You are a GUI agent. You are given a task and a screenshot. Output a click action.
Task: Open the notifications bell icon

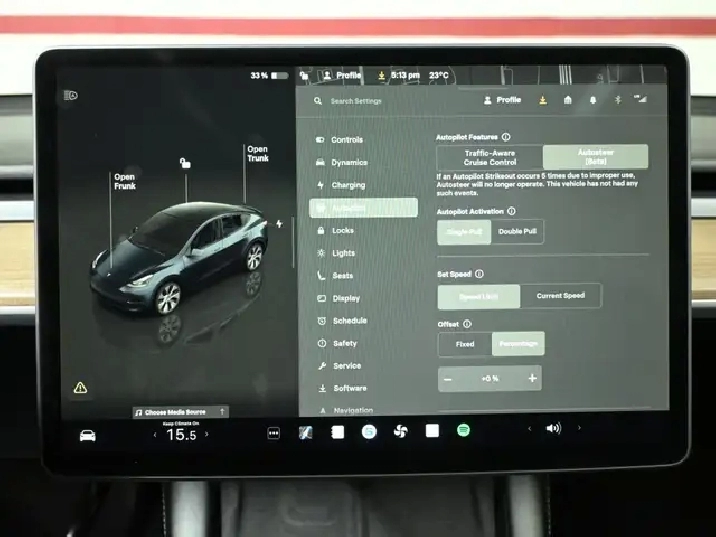click(592, 100)
